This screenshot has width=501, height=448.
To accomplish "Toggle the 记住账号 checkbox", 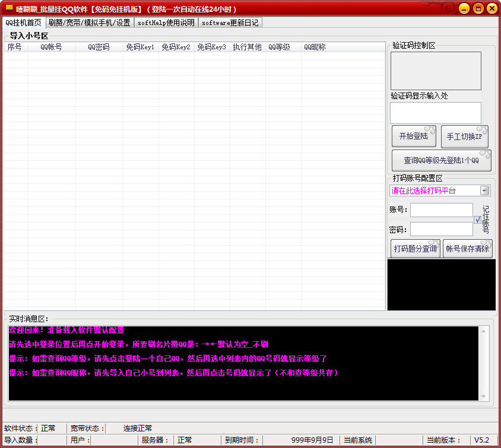I will 478,220.
